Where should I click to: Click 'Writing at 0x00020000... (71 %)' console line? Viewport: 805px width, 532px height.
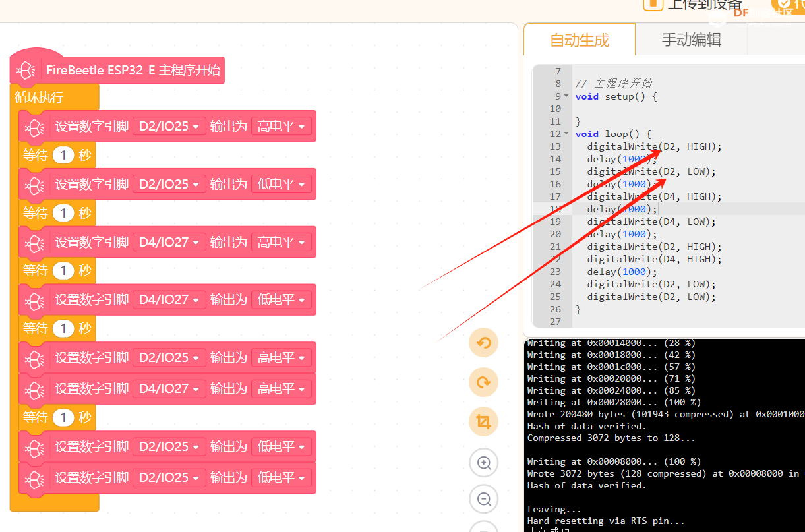point(611,378)
